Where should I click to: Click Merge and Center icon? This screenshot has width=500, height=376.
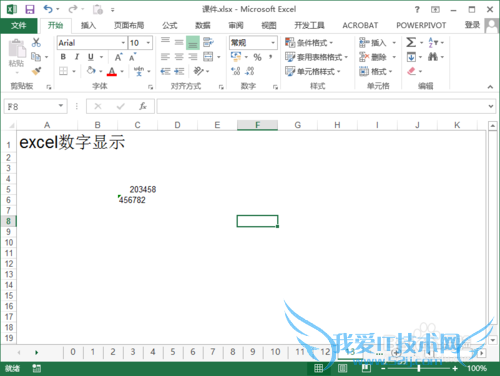tap(208, 57)
